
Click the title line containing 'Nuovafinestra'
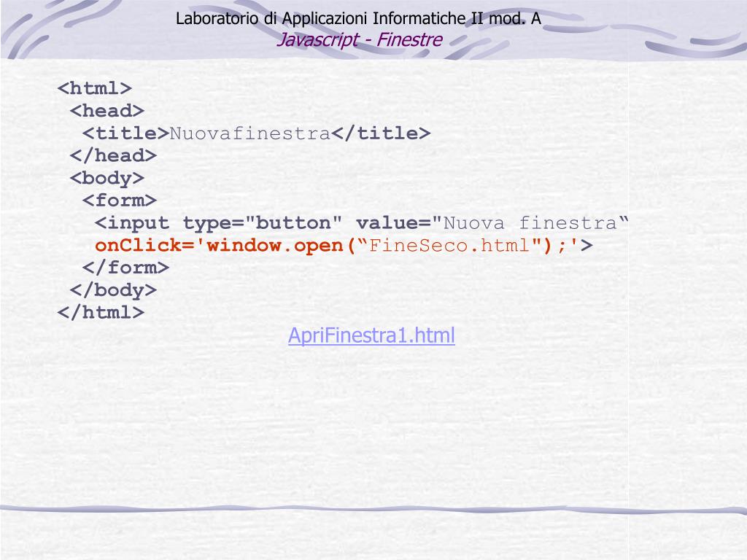256,133
